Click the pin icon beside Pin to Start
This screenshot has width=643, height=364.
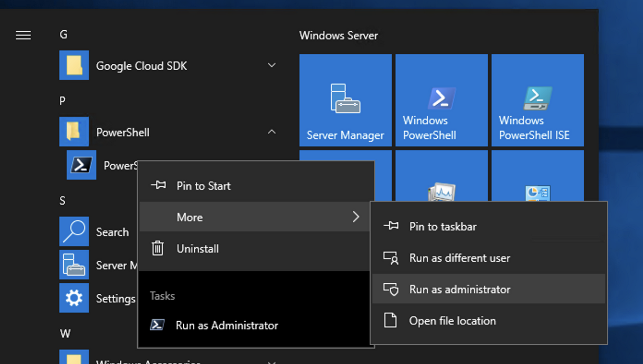point(158,185)
